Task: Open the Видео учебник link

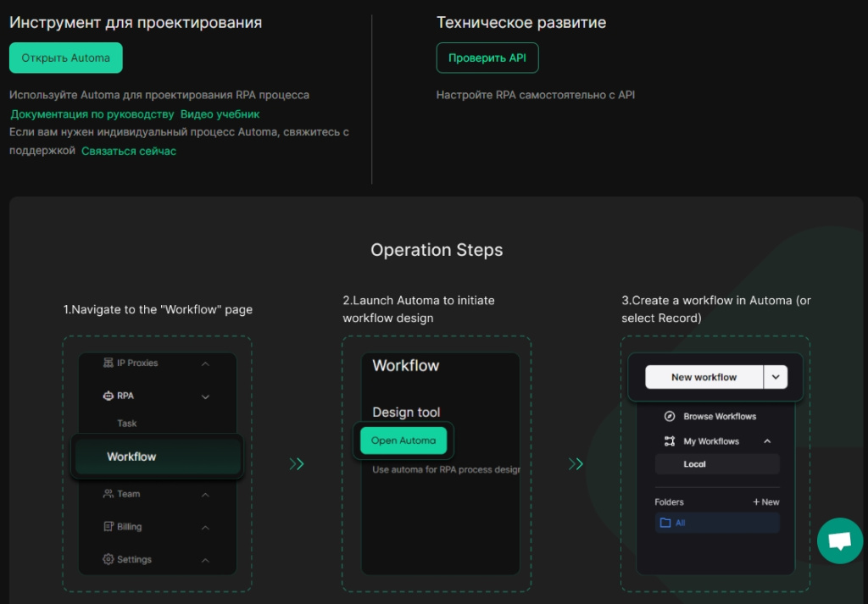Action: click(220, 114)
